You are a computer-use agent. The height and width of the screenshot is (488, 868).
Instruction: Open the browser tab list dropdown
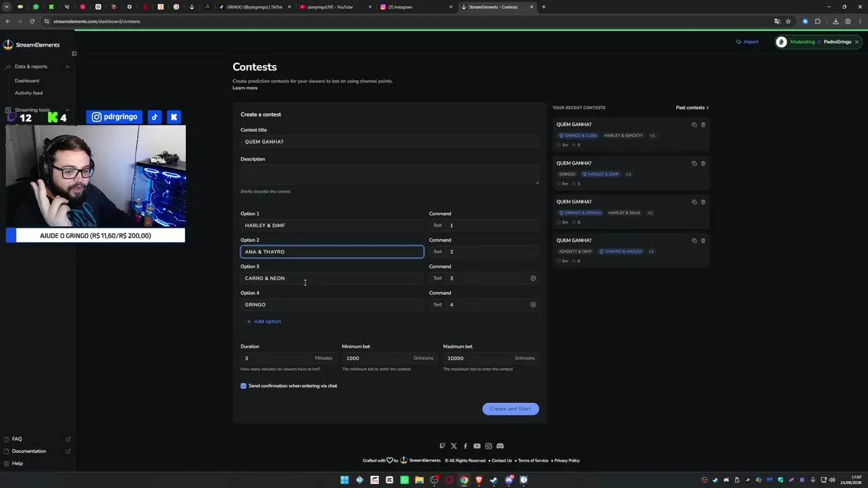pos(7,7)
